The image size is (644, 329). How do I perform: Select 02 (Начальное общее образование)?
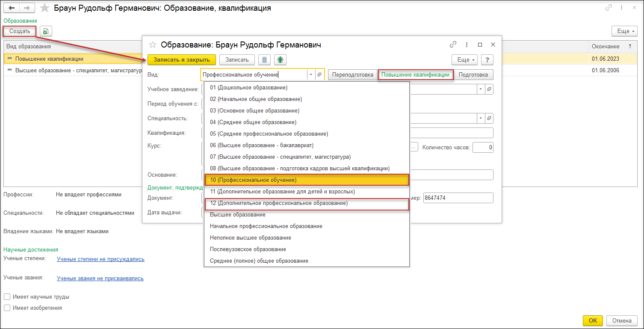click(307, 99)
